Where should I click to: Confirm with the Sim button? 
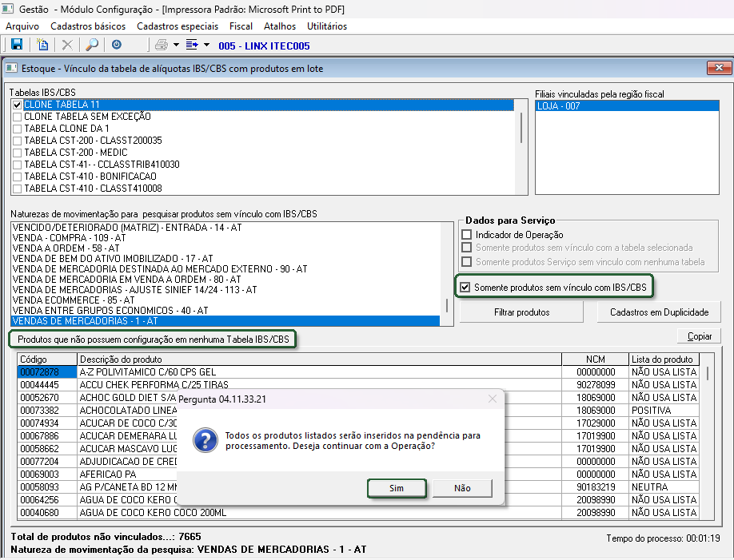[397, 488]
